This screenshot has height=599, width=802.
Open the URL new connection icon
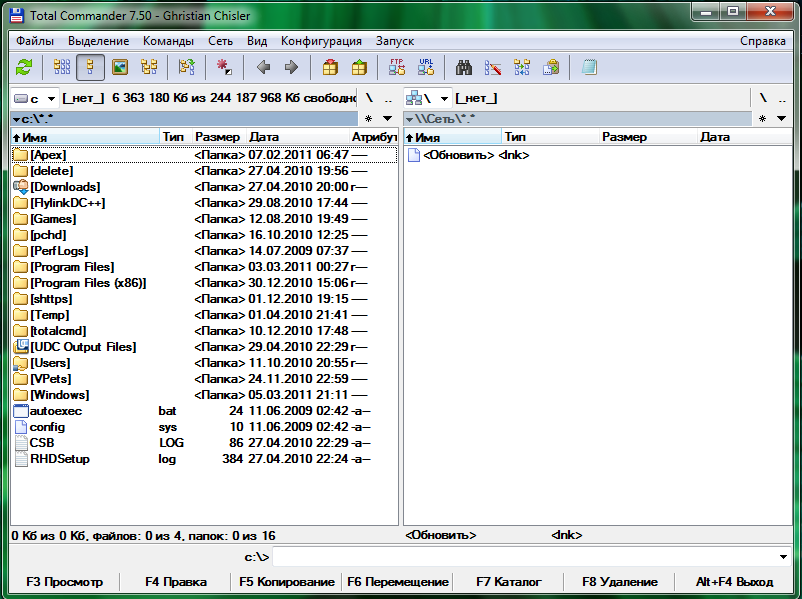point(426,68)
